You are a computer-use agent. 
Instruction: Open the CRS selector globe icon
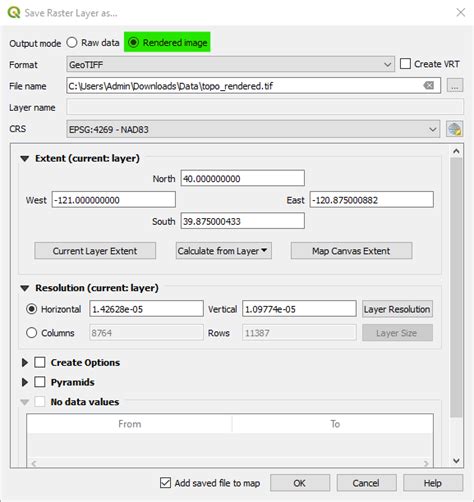tap(455, 129)
